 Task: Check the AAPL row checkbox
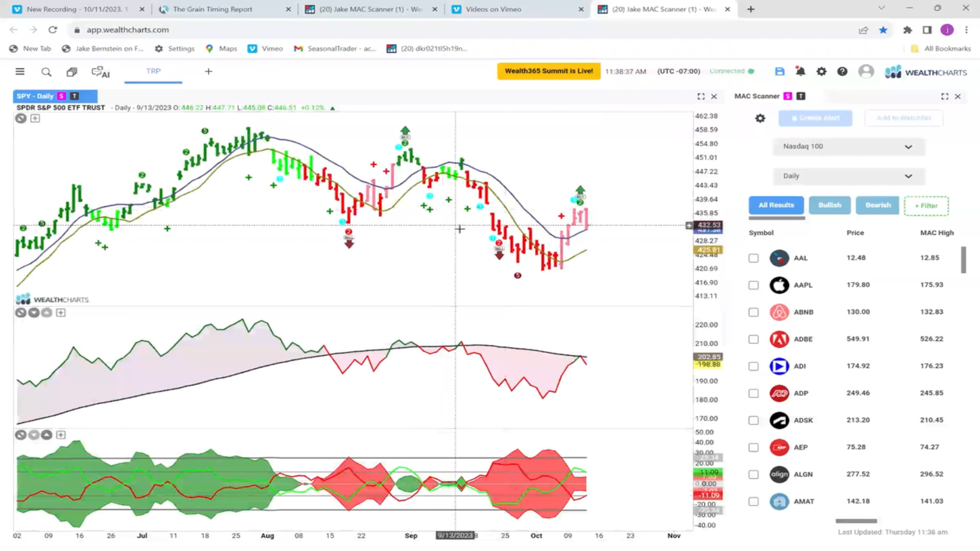[753, 285]
